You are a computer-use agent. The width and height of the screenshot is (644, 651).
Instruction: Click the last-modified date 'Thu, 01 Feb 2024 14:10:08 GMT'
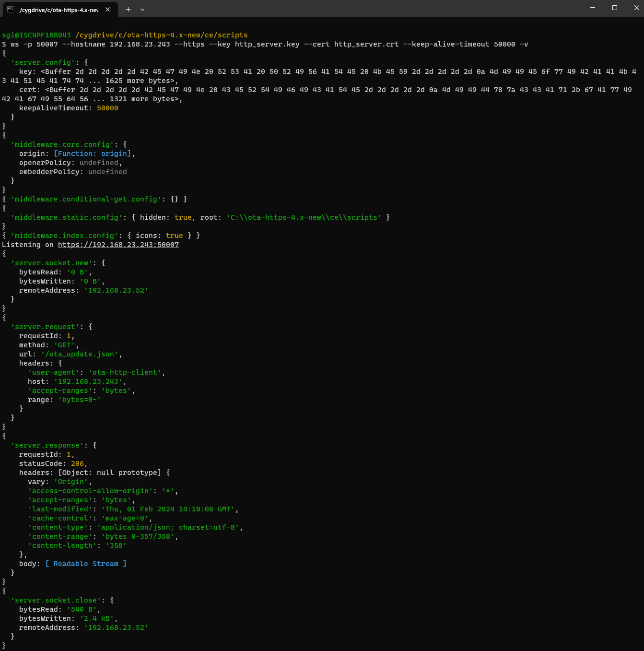click(168, 509)
